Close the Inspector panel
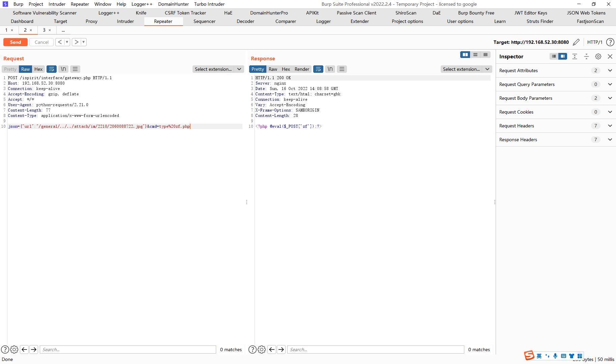Viewport: 616px width, 364px height. (x=610, y=56)
